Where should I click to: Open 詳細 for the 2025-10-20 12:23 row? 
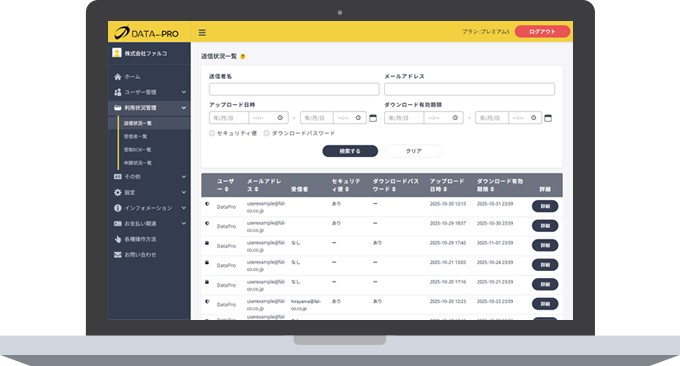tap(545, 304)
